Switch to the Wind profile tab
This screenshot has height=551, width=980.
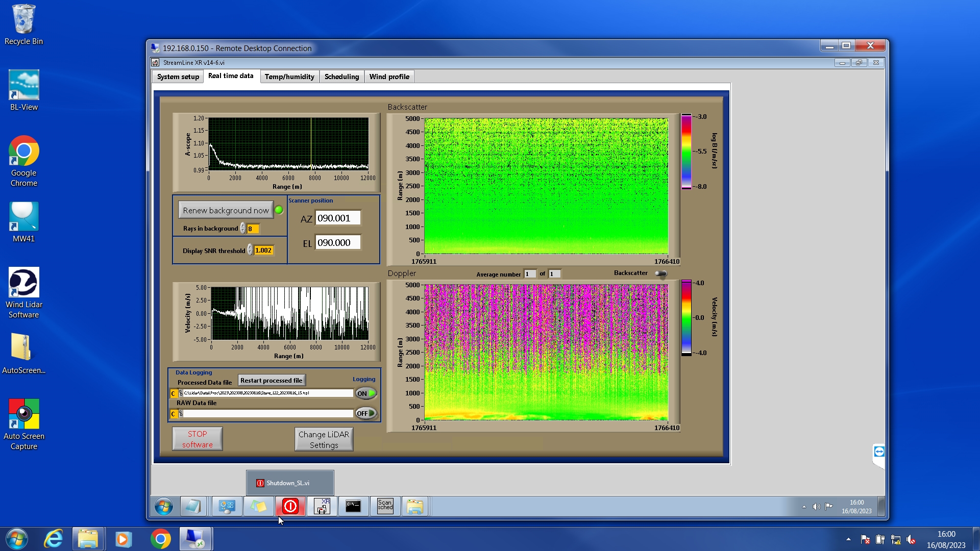point(389,77)
